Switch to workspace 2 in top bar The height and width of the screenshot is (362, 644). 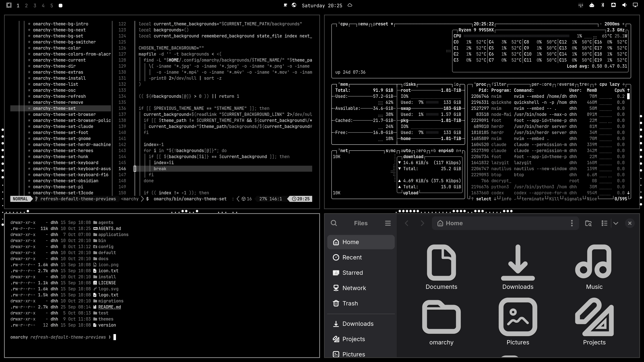pos(26,6)
